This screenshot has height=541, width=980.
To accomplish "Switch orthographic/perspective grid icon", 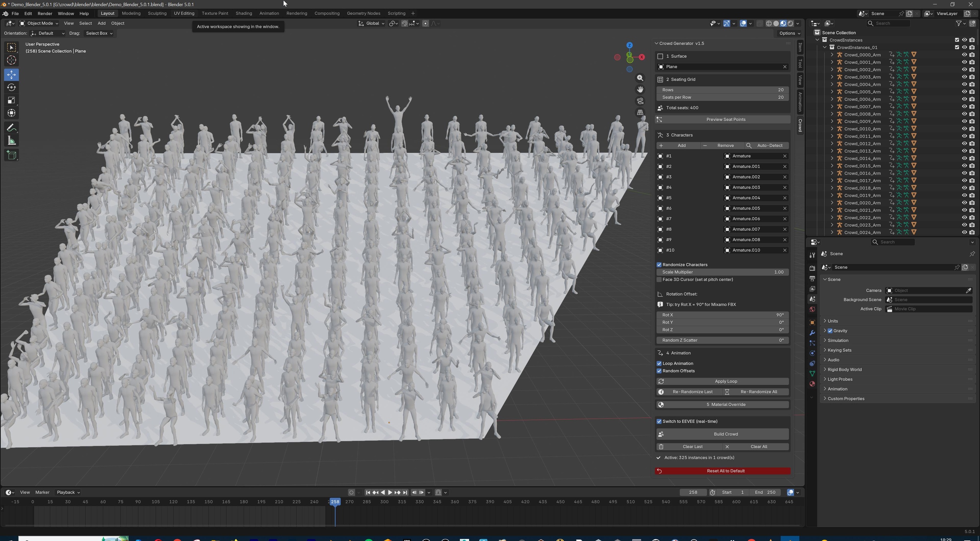I will [640, 113].
